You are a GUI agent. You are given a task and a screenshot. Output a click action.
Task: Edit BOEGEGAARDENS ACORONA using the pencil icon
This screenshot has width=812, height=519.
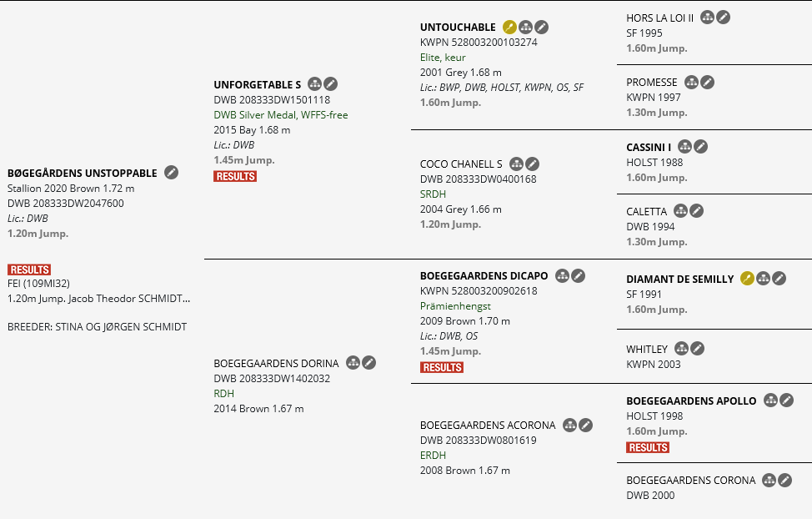click(x=586, y=426)
